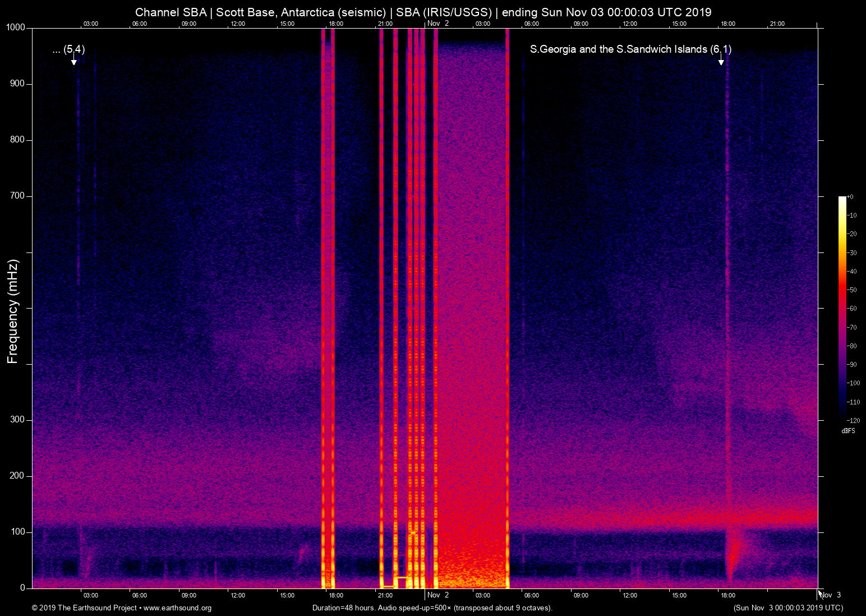Viewport: 866px width, 616px height.
Task: Toggle the S.Georgia earthquake annotation label
Action: pyautogui.click(x=633, y=49)
